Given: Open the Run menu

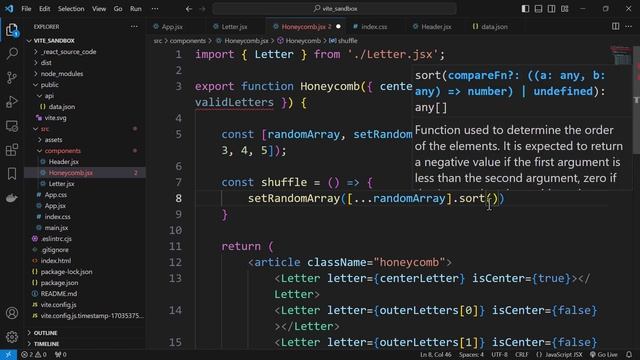Looking at the screenshot, I should 136,9.
